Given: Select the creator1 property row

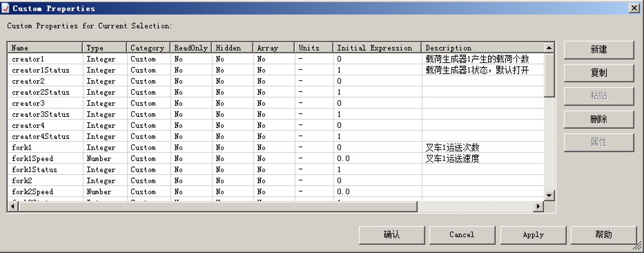Looking at the screenshot, I should pyautogui.click(x=28, y=59).
